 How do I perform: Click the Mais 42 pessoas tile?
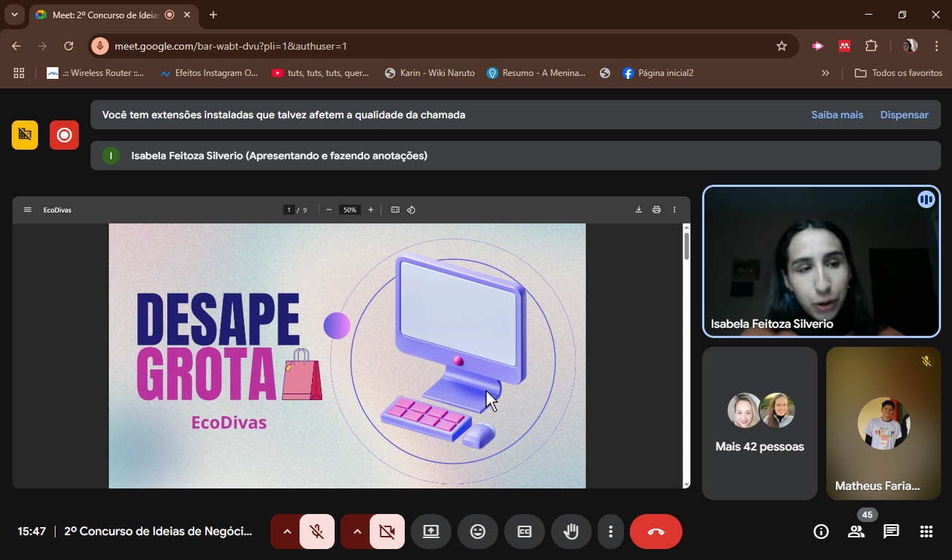(760, 423)
